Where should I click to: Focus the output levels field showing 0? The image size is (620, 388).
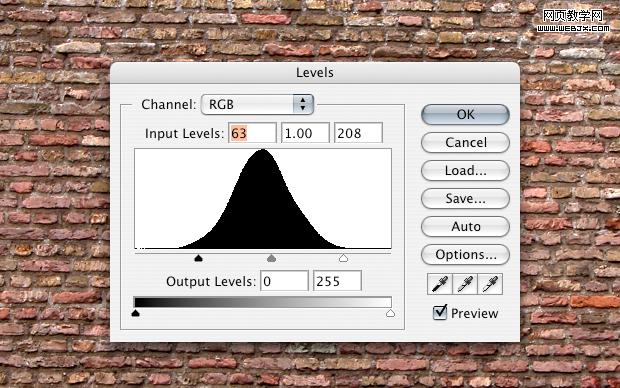tap(284, 281)
